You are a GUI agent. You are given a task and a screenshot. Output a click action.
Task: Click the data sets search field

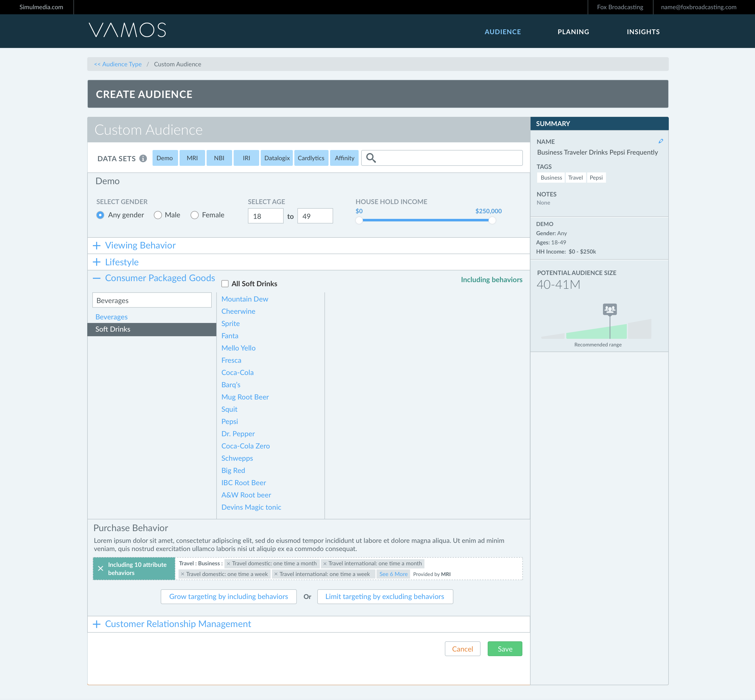(442, 158)
